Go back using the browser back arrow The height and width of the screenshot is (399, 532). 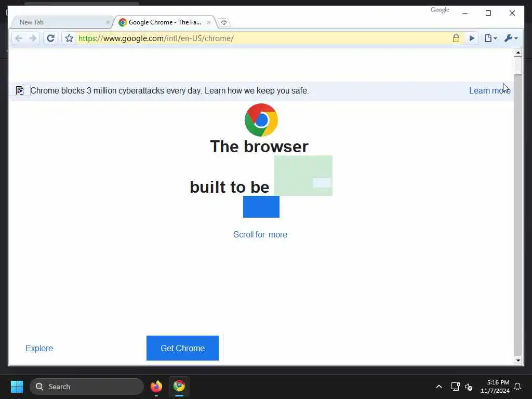click(x=19, y=38)
